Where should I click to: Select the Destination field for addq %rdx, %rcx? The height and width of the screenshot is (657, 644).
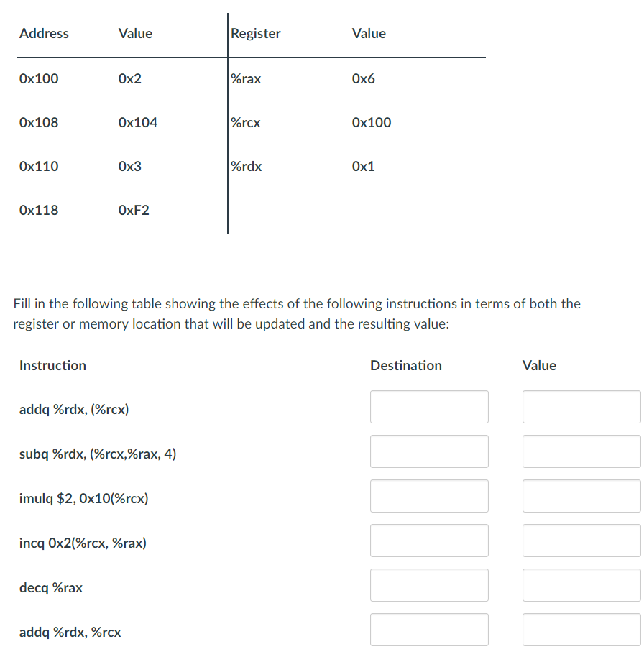pyautogui.click(x=429, y=630)
